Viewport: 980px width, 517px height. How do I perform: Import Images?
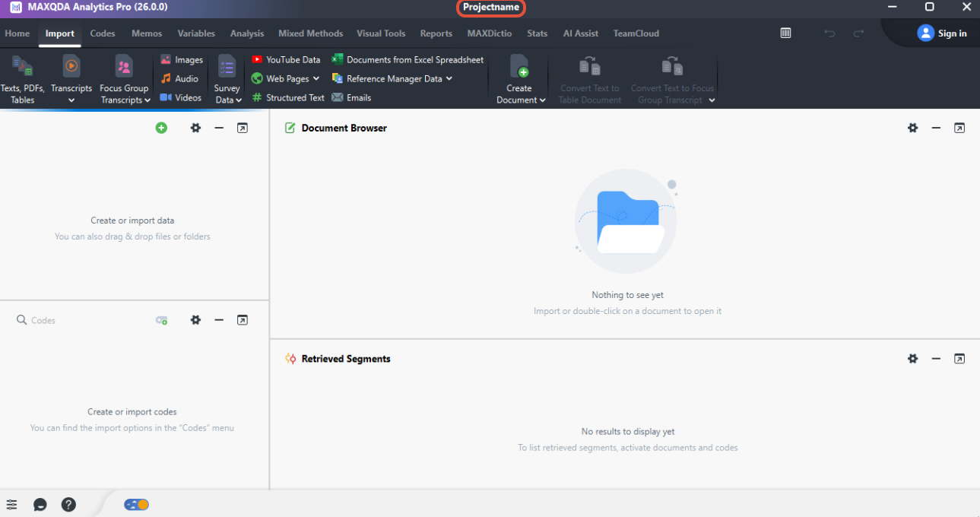click(x=182, y=60)
